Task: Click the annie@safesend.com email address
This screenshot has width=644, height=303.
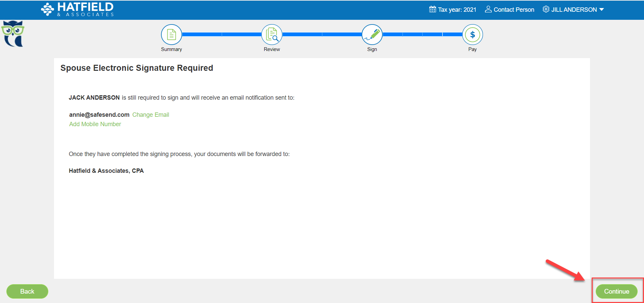Action: pyautogui.click(x=99, y=115)
